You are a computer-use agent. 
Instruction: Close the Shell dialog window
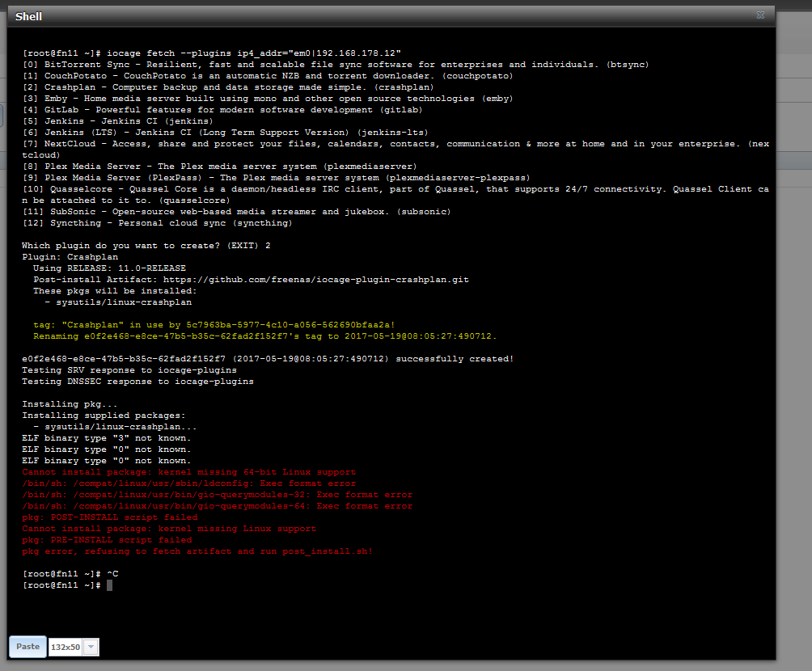(760, 15)
